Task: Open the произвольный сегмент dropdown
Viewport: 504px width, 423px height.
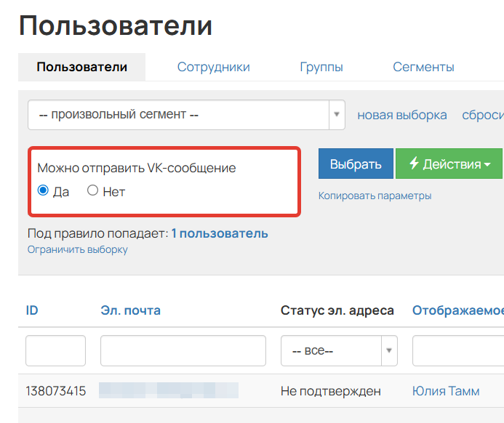Action: pos(186,115)
